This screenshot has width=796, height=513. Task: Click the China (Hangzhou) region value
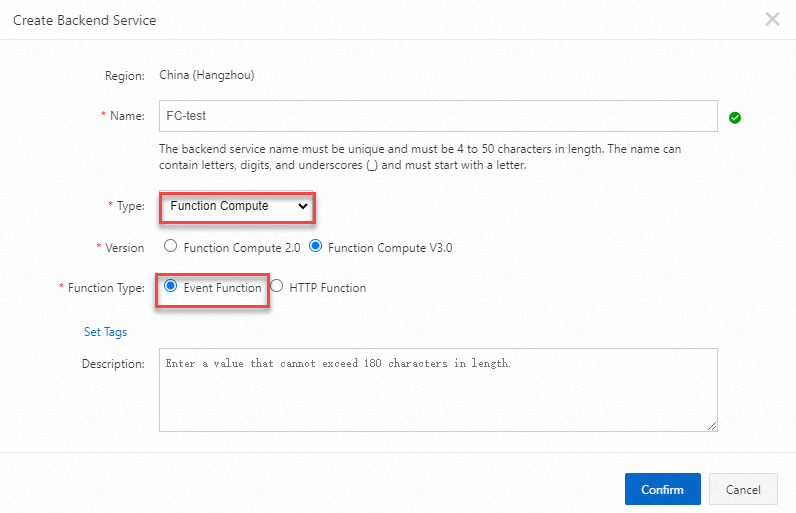tap(212, 75)
